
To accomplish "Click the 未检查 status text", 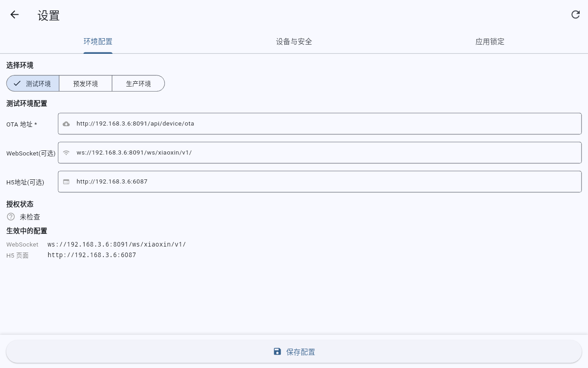I will click(x=30, y=217).
